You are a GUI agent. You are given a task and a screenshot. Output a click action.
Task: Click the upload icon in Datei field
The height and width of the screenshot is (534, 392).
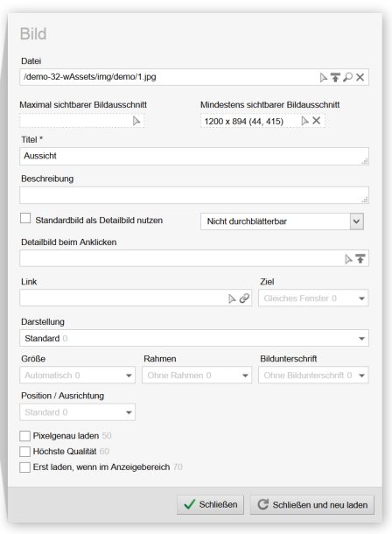pyautogui.click(x=335, y=77)
